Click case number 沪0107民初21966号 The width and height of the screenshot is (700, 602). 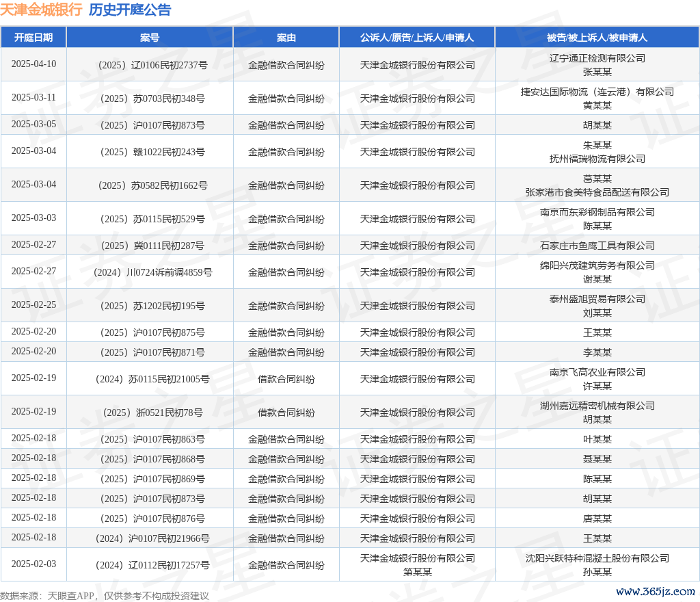point(152,538)
